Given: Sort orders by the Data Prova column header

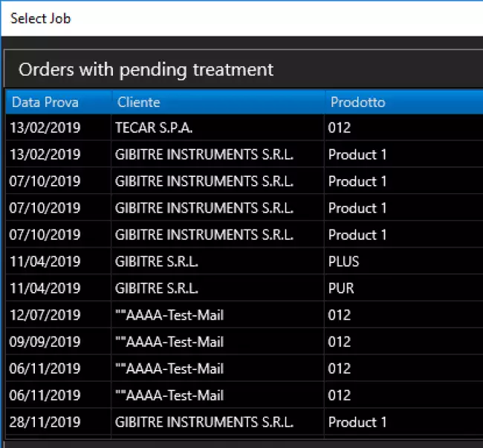Looking at the screenshot, I should [45, 103].
